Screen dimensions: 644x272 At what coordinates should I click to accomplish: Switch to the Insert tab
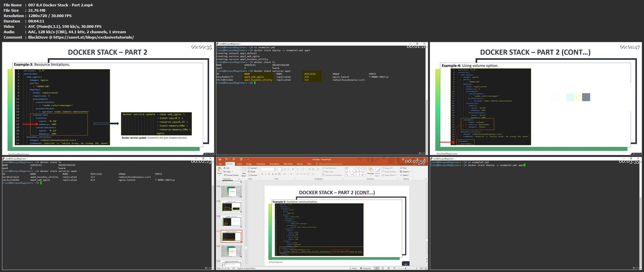(x=239, y=164)
